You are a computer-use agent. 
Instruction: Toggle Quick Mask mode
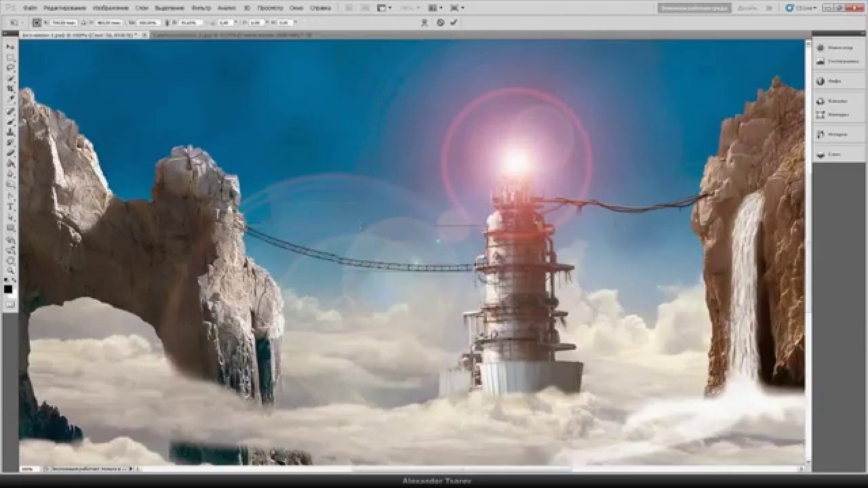pyautogui.click(x=10, y=304)
